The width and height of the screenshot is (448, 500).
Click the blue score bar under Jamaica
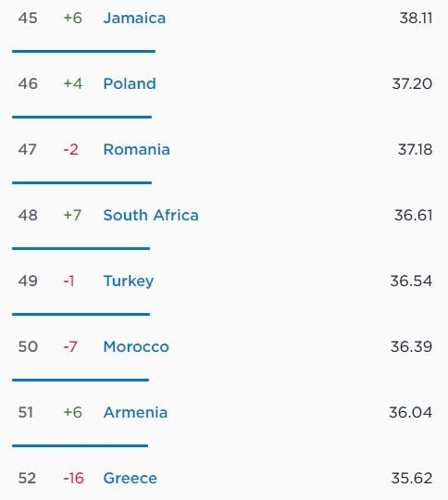coord(84,51)
